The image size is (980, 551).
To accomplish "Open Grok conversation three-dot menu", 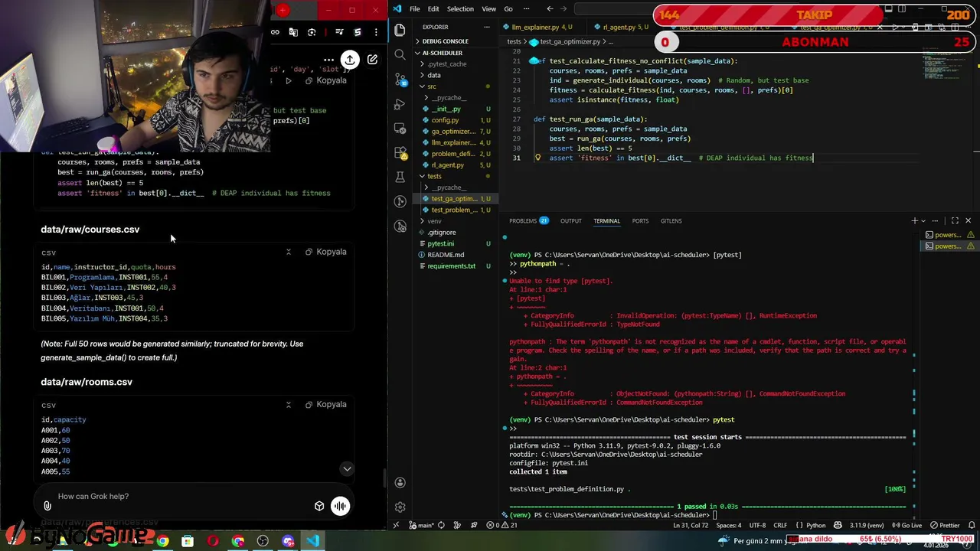I will [328, 60].
